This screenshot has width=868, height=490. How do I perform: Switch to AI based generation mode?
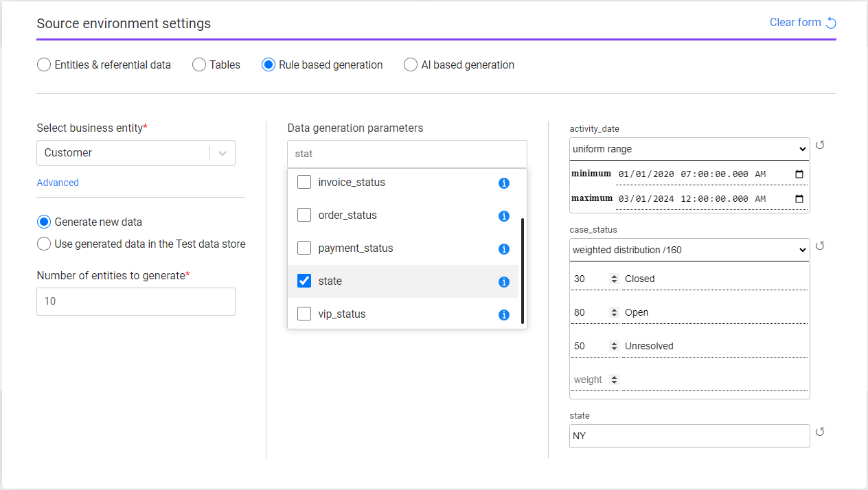(411, 65)
